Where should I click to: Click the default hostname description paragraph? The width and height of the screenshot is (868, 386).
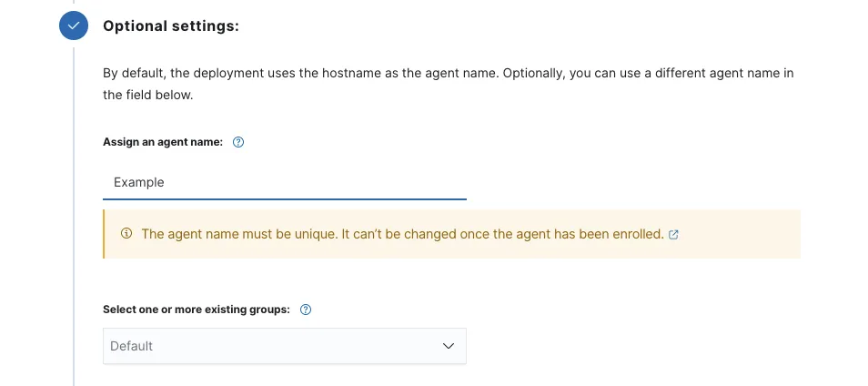click(448, 73)
